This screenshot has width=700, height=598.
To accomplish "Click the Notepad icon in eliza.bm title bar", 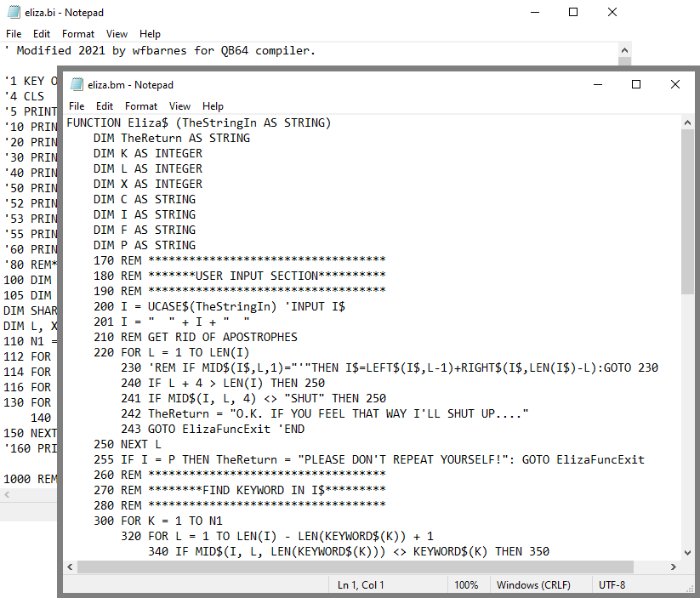I will click(77, 85).
